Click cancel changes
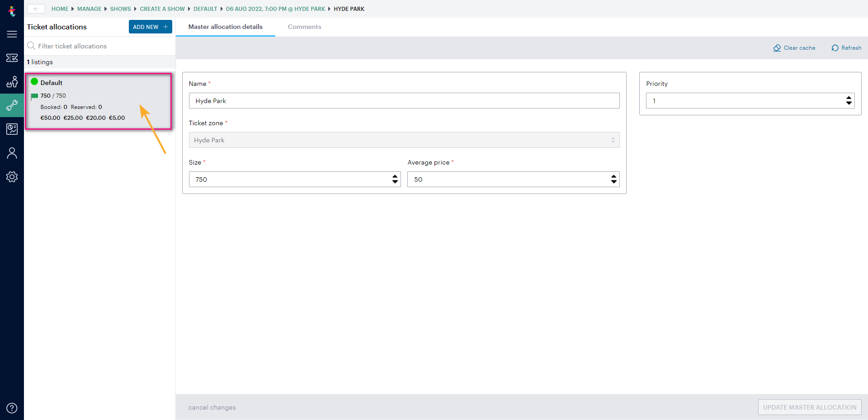 click(x=212, y=407)
